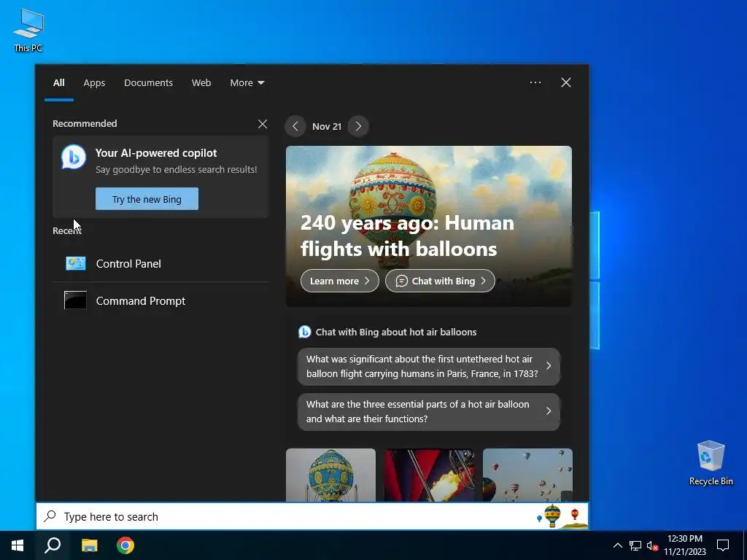Click Try the new Bing button
The width and height of the screenshot is (747, 560).
(147, 199)
